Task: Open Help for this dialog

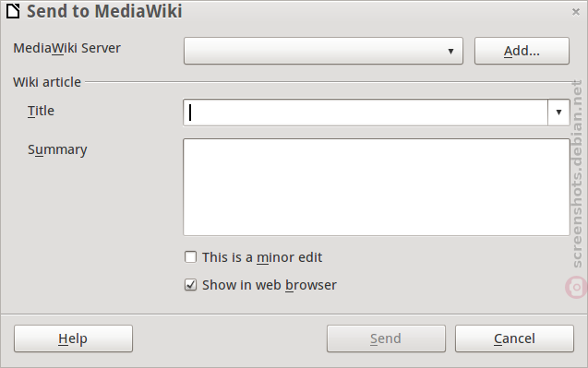Action: 73,338
